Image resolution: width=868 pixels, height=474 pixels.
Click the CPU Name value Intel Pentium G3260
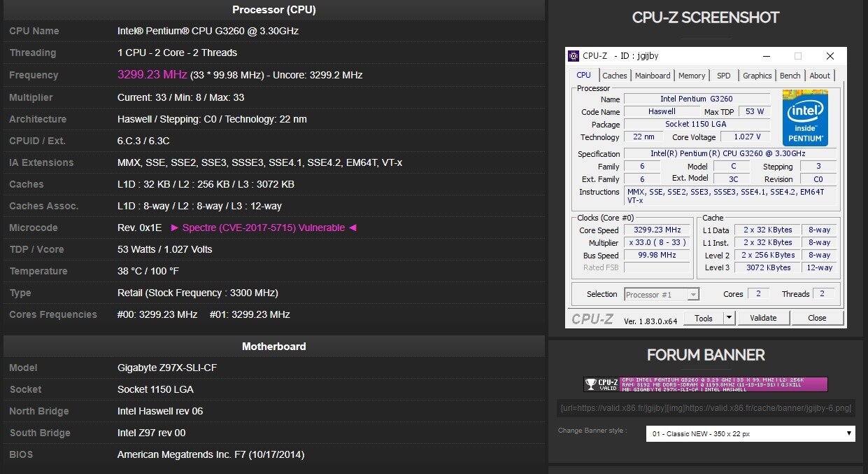pos(208,31)
